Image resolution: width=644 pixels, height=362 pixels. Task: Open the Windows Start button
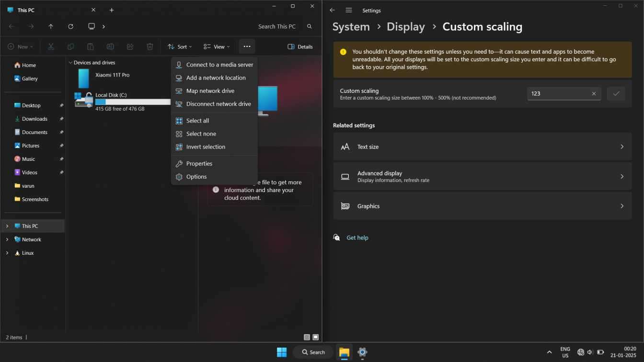coord(282,352)
